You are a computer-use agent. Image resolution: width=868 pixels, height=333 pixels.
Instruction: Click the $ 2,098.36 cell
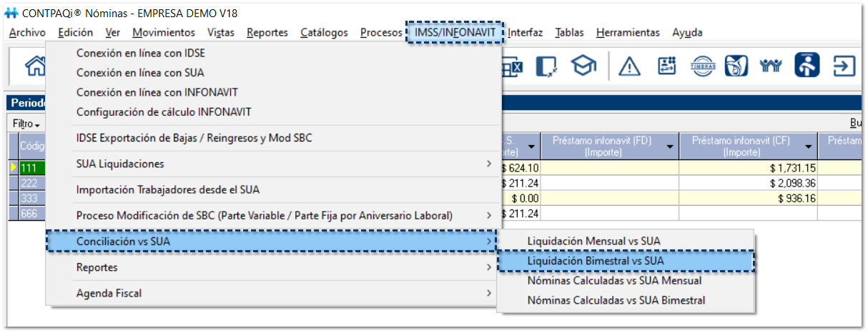click(749, 182)
